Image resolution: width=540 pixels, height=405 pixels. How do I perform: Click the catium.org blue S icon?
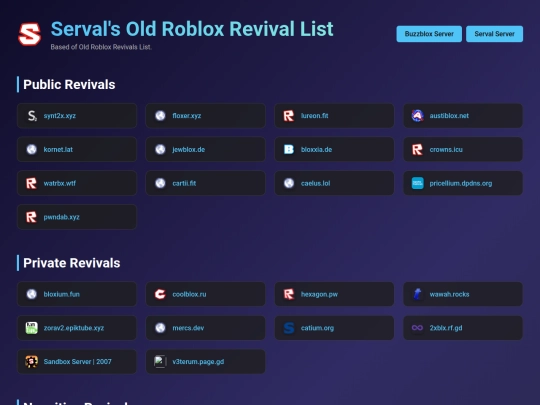pos(289,328)
